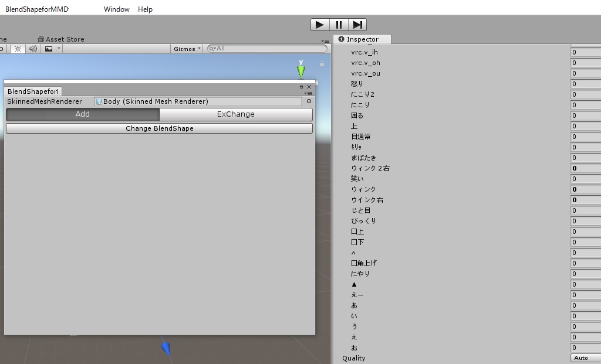
Task: Edit the あ blendshape value field
Action: pos(586,305)
